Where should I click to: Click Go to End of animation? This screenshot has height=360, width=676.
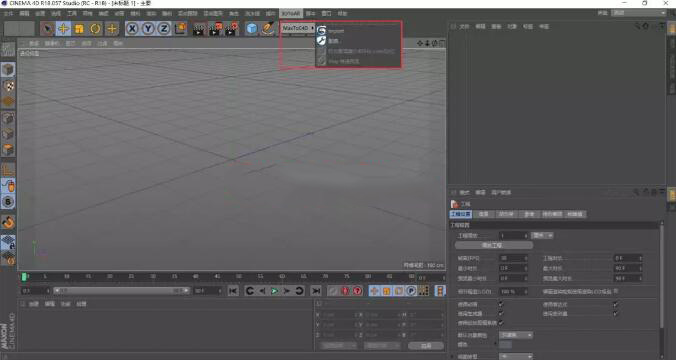click(x=316, y=291)
